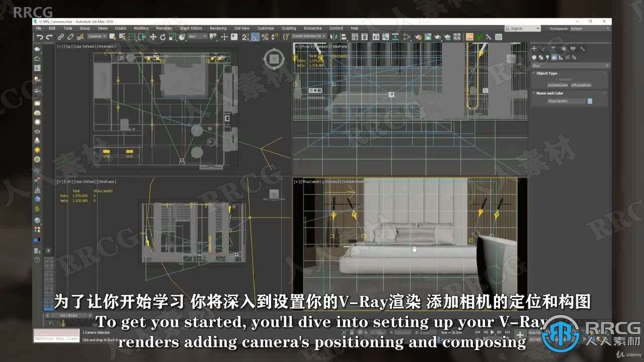644x362 pixels.
Task: Collapse the Object Type rollout
Action: point(546,73)
